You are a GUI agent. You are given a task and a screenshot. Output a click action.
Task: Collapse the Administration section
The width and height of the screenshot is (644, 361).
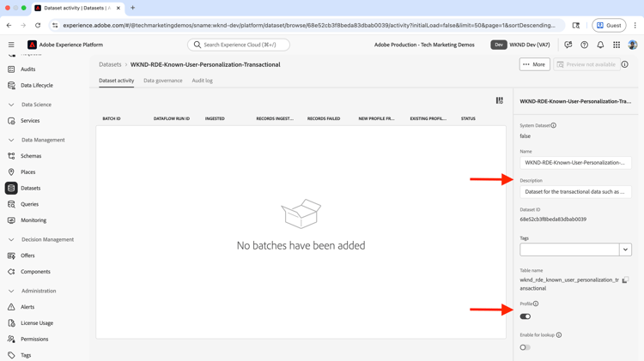(11, 291)
